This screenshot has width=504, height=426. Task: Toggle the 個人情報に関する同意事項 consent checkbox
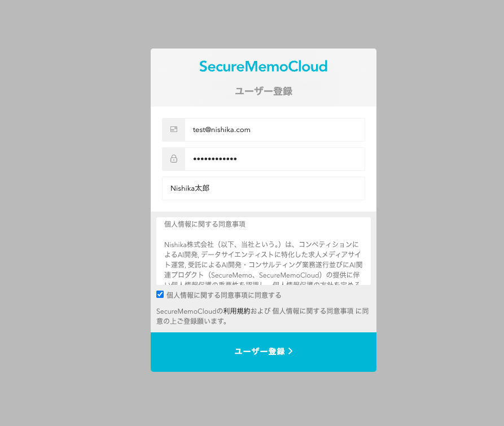coord(160,295)
